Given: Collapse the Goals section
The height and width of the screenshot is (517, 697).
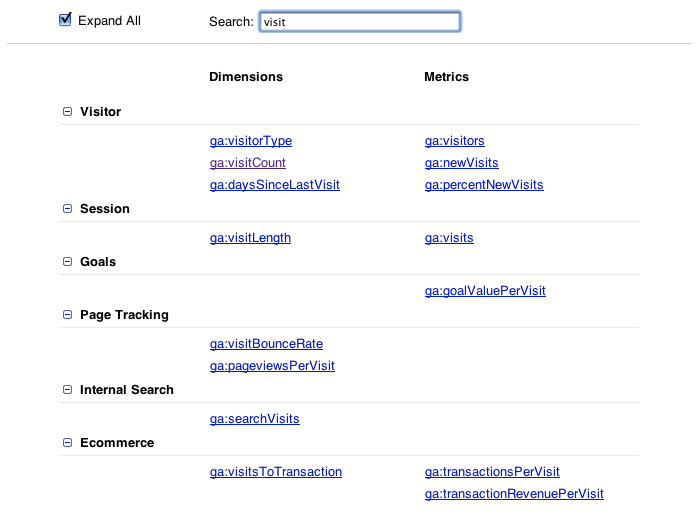Looking at the screenshot, I should pos(68,262).
